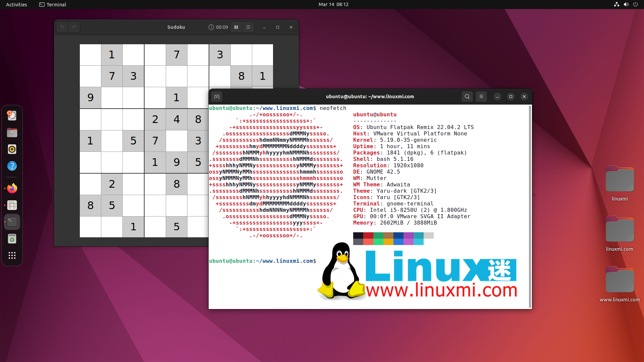This screenshot has width=644, height=362.
Task: Click the Uptime line in neofetch
Action: [x=391, y=146]
